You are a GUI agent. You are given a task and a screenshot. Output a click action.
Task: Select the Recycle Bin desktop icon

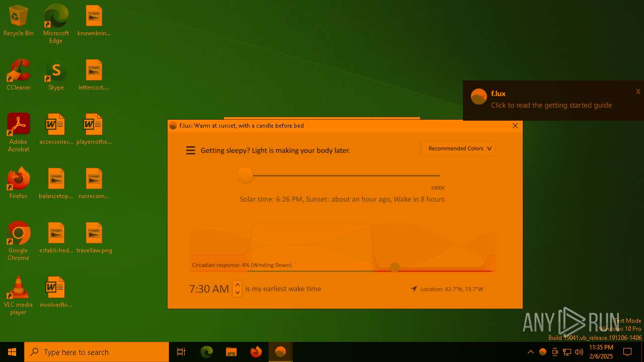(x=19, y=21)
